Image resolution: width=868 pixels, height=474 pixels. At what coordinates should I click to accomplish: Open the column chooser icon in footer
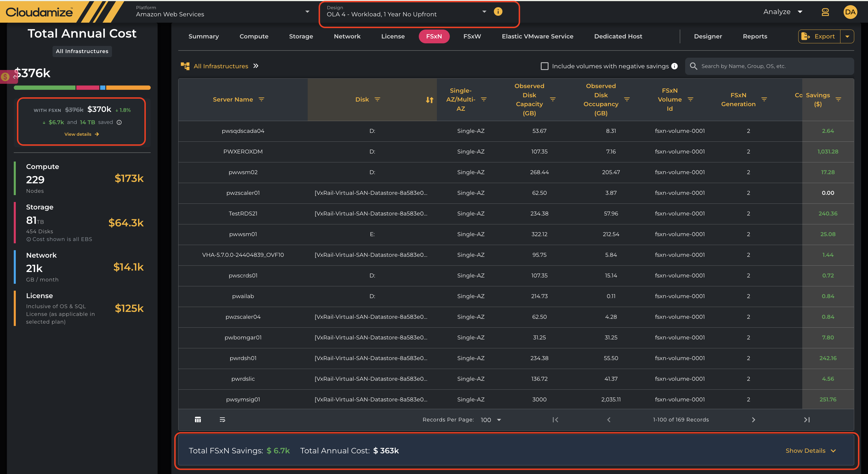[198, 420]
